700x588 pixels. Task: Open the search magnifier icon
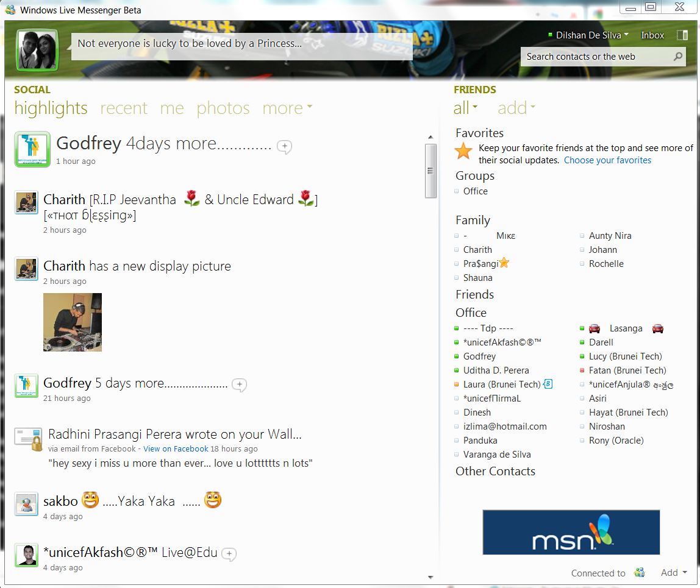coord(678,57)
